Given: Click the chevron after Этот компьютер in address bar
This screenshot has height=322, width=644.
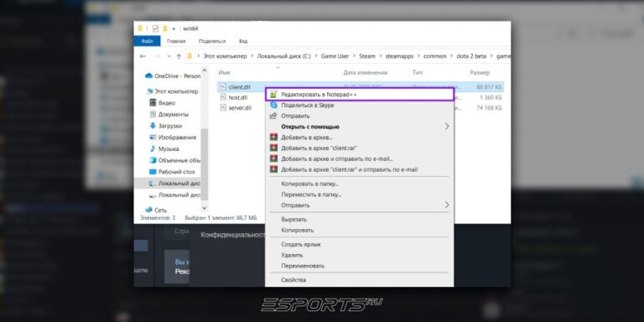Looking at the screenshot, I should [252, 56].
